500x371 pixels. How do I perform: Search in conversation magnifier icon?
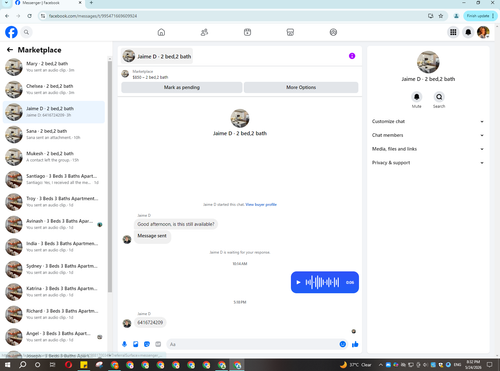(439, 97)
